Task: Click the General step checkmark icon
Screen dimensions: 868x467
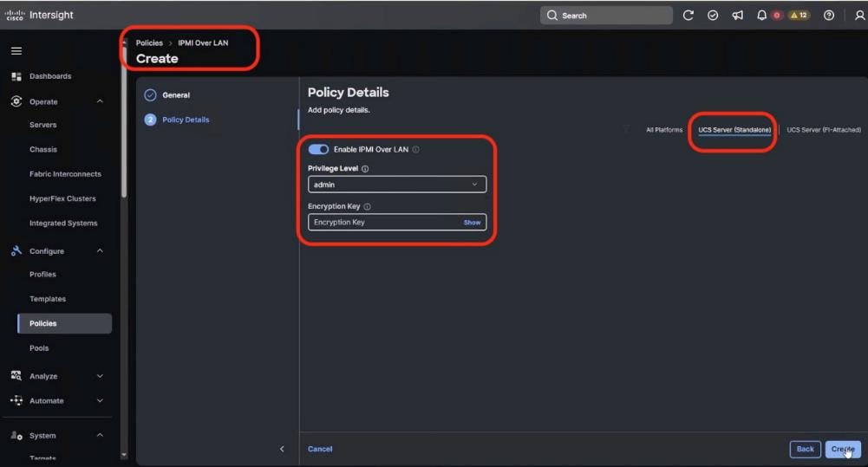Action: click(x=150, y=95)
